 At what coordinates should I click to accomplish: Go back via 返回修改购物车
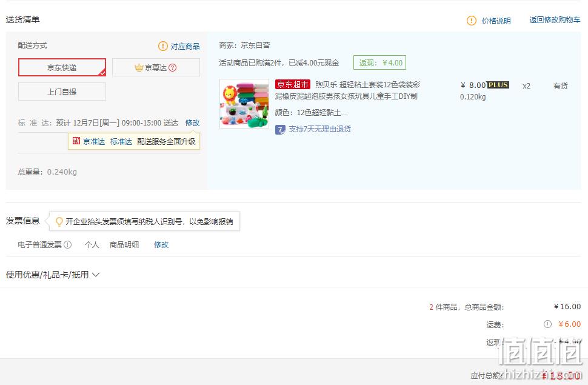(555, 20)
